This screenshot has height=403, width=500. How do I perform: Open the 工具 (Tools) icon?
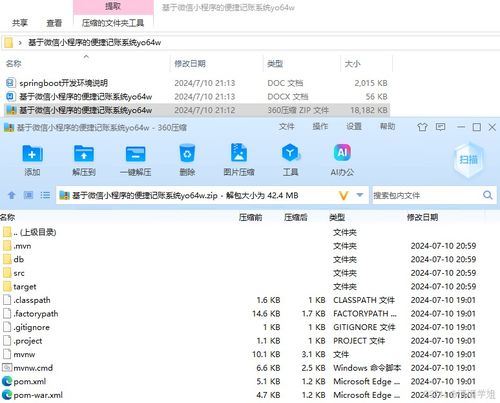pos(290,153)
